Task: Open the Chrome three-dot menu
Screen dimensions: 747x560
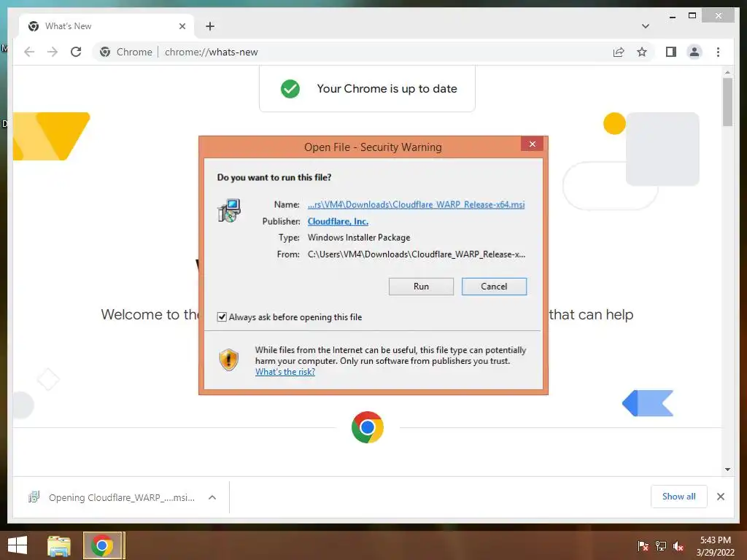Action: (718, 52)
